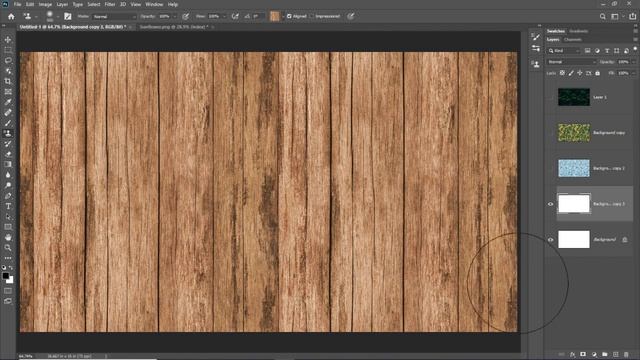This screenshot has height=360, width=640.
Task: Create a new layer
Action: coord(616,355)
